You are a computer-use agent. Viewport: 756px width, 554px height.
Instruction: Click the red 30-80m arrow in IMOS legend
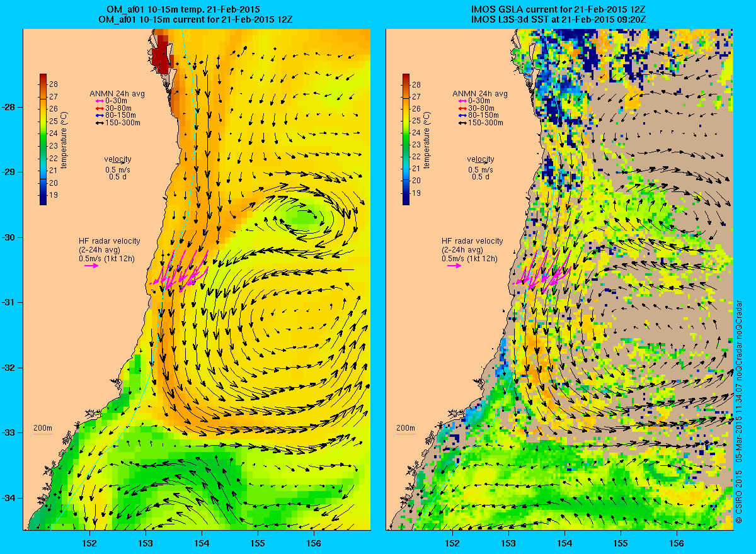click(x=463, y=108)
